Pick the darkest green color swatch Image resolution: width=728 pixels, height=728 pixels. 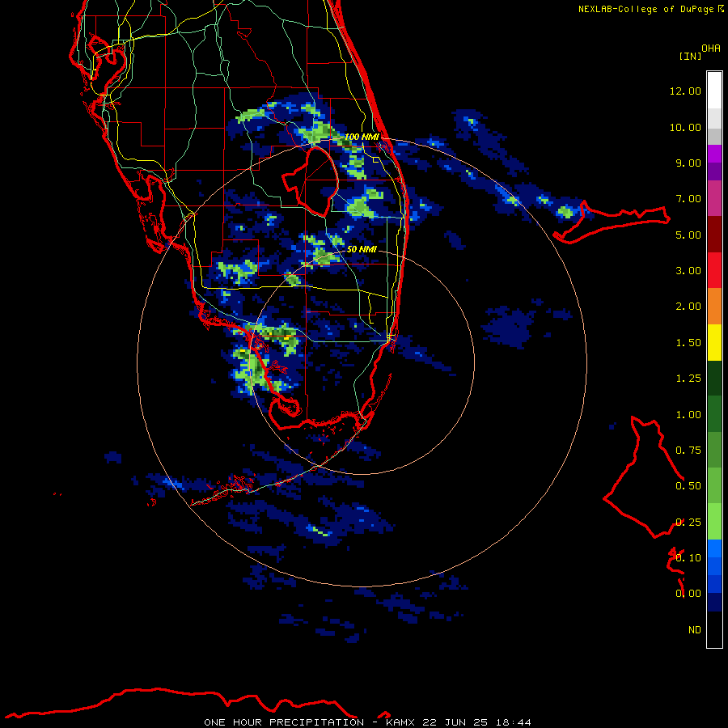pos(714,379)
